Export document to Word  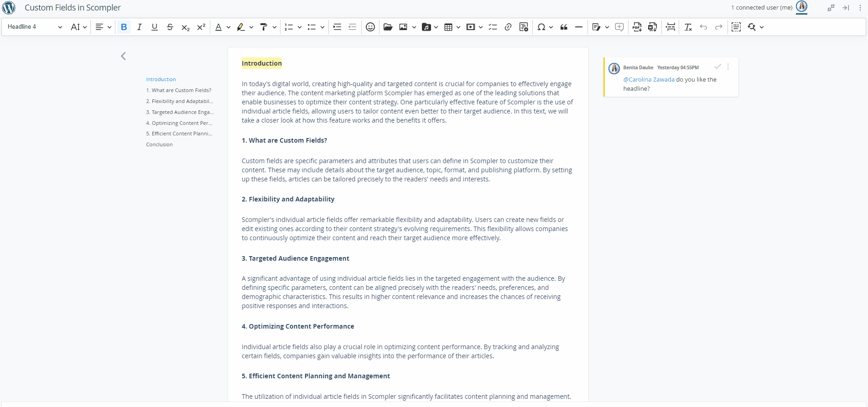tap(652, 27)
